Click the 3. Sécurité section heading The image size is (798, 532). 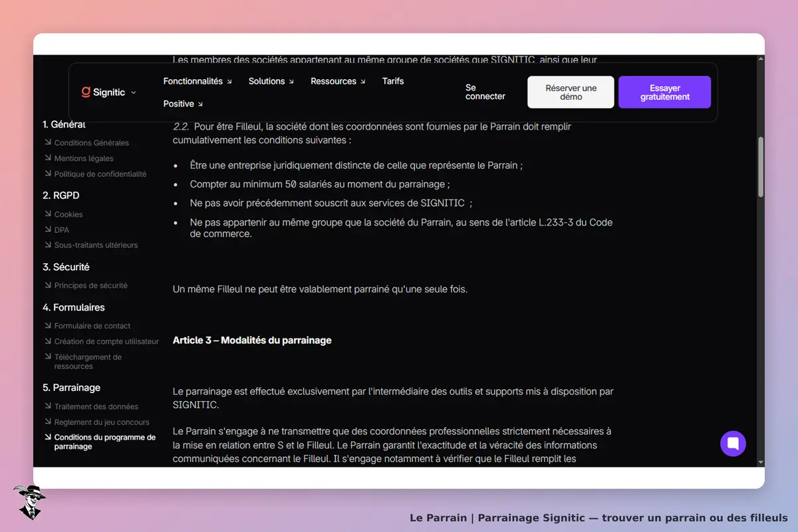pyautogui.click(x=66, y=267)
